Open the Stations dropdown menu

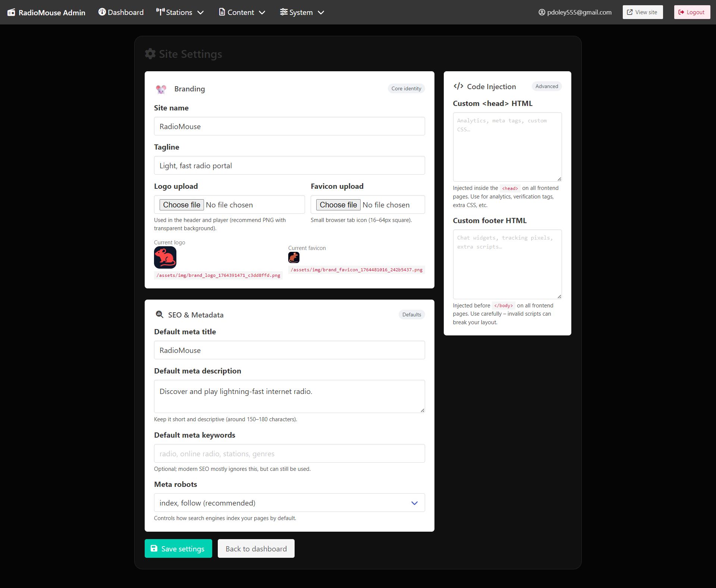[x=180, y=12]
